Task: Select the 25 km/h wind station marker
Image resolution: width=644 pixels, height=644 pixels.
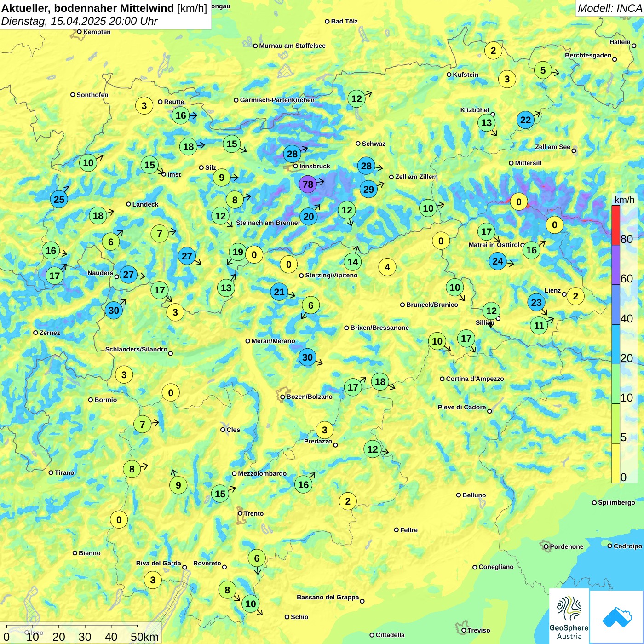Action: [x=59, y=199]
